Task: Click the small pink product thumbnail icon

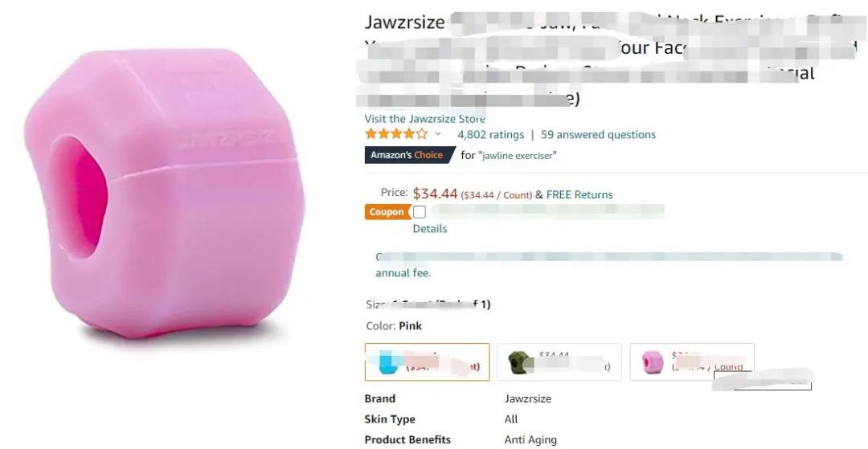Action: [x=653, y=362]
